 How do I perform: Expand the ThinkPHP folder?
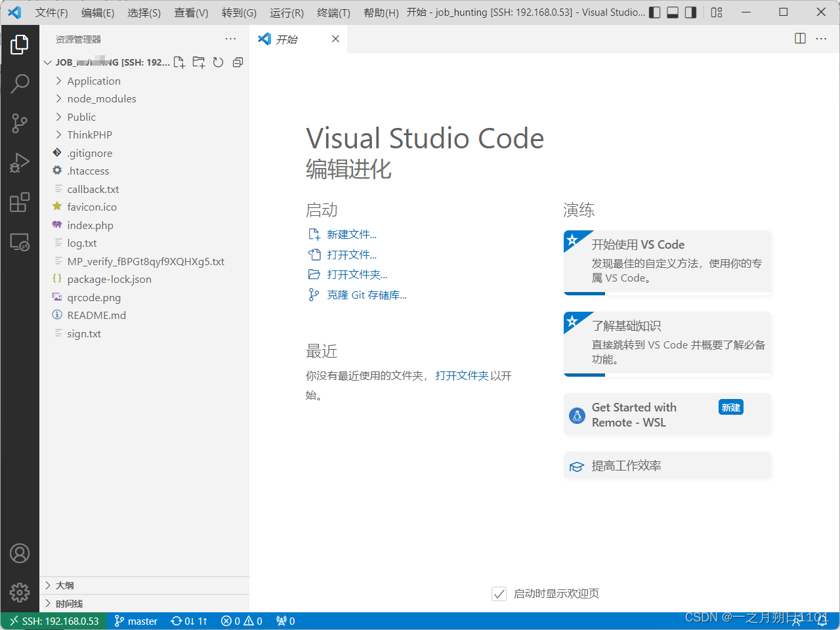(x=144, y=135)
